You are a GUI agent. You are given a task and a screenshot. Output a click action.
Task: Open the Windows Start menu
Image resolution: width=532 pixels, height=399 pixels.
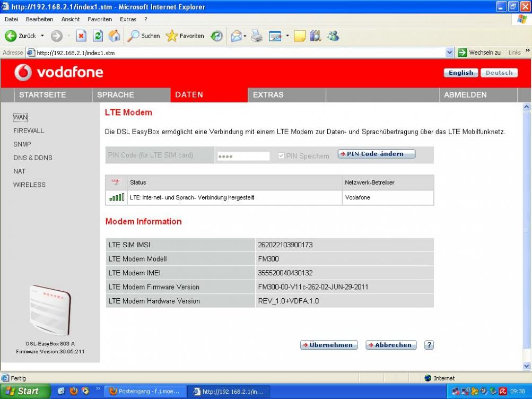[25, 392]
